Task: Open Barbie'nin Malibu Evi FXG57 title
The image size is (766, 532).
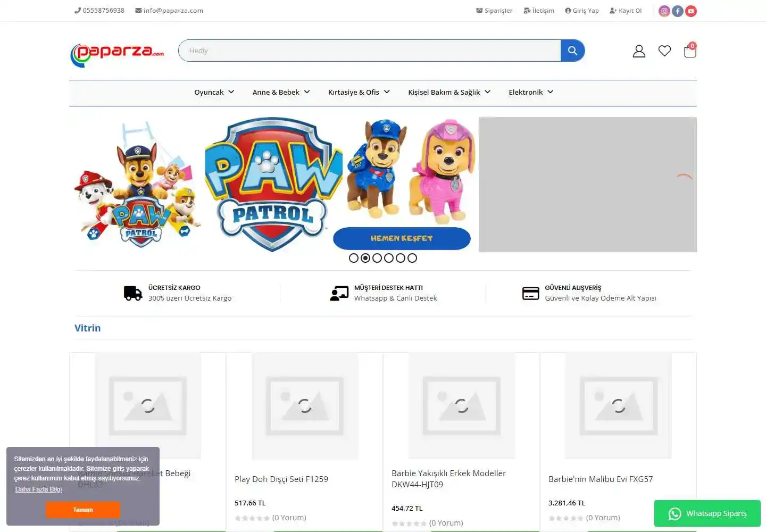Action: [x=601, y=479]
